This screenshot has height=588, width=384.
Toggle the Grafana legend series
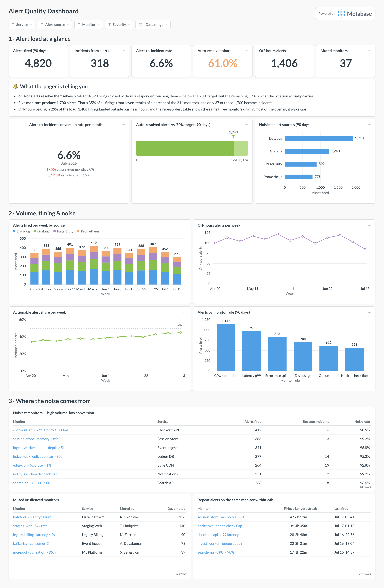pos(41,231)
